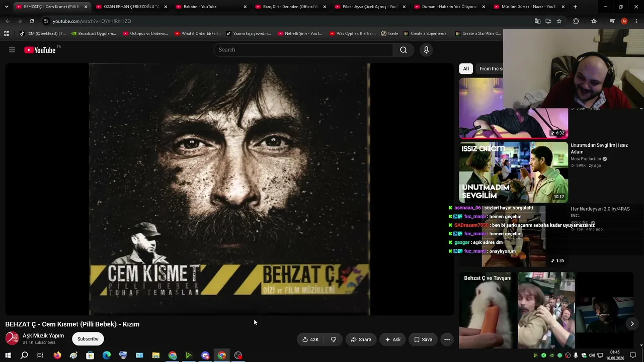Launch Firefox from the taskbar

pos(57,355)
